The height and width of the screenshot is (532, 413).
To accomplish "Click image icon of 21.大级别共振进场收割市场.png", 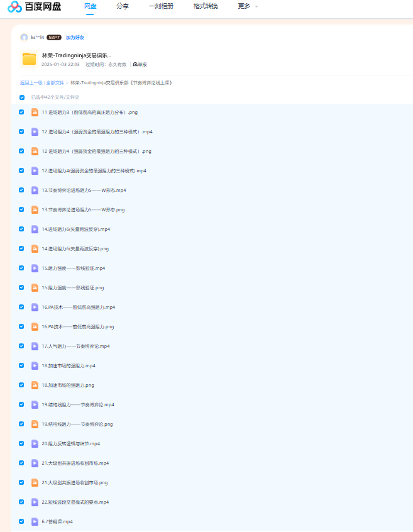I will click(x=35, y=482).
